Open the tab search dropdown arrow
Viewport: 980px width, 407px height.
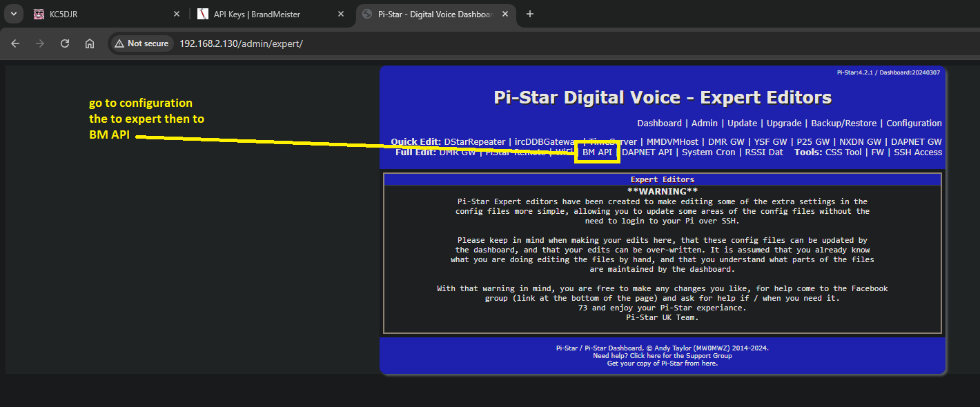click(x=14, y=14)
